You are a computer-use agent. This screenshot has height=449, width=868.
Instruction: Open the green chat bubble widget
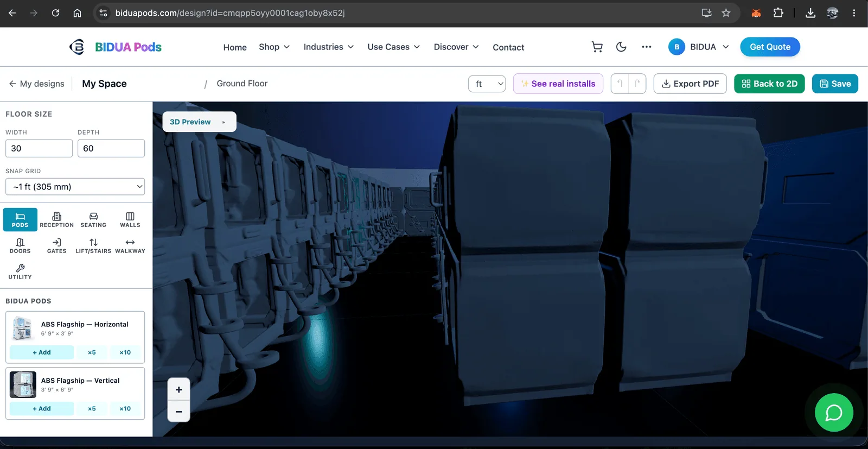834,413
